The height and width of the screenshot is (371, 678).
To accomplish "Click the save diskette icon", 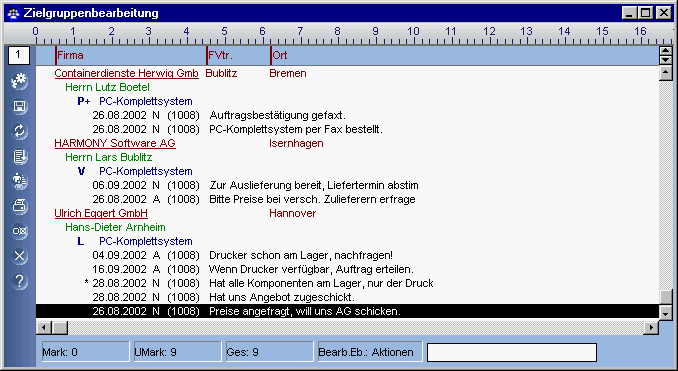I will coord(19,106).
